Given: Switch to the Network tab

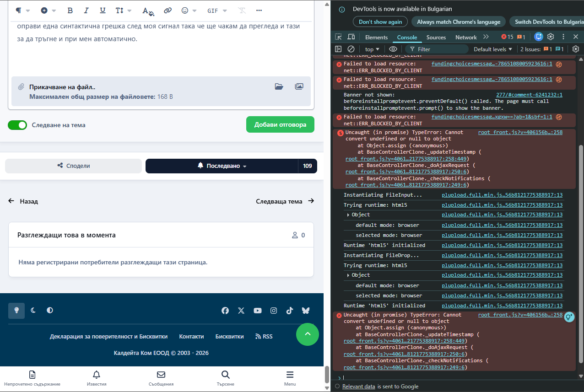Looking at the screenshot, I should 466,37.
